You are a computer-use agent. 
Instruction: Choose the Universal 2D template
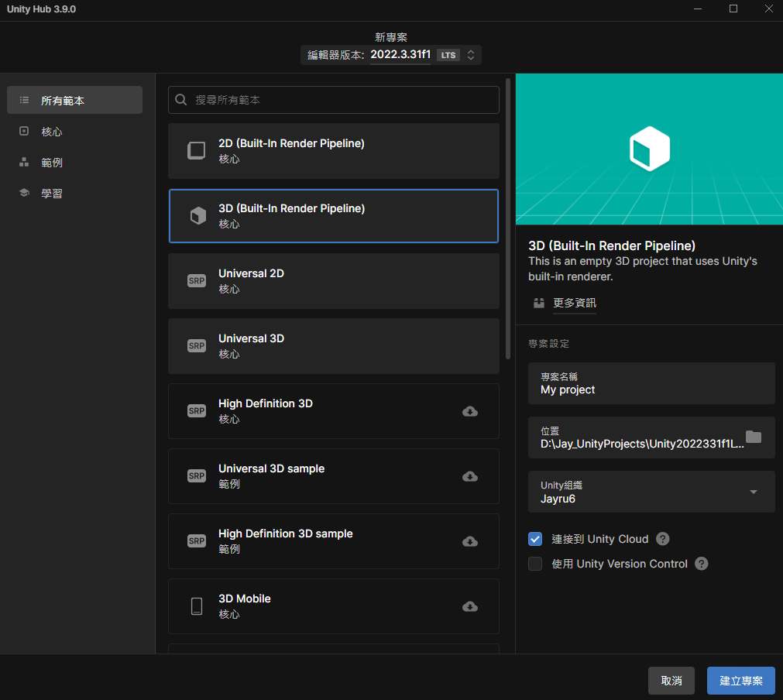click(x=334, y=281)
